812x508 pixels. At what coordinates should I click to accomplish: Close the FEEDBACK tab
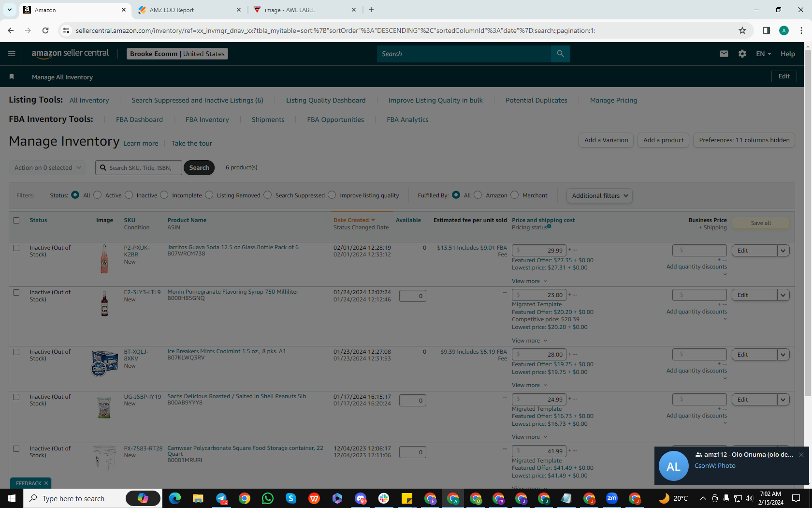46,483
